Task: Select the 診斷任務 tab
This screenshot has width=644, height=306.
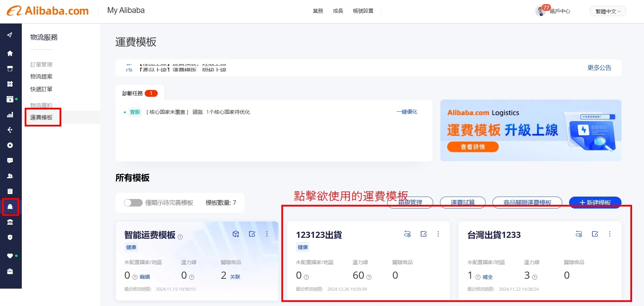Action: coord(140,93)
